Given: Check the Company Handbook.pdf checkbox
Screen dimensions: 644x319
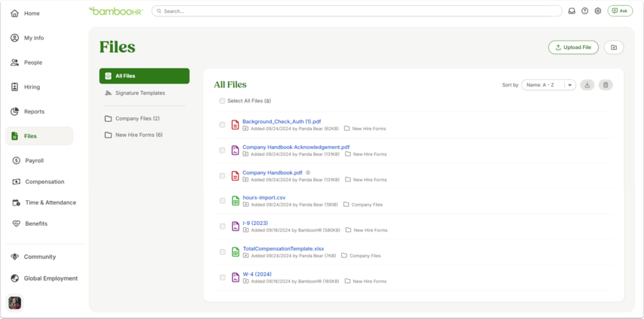Looking at the screenshot, I should point(222,176).
